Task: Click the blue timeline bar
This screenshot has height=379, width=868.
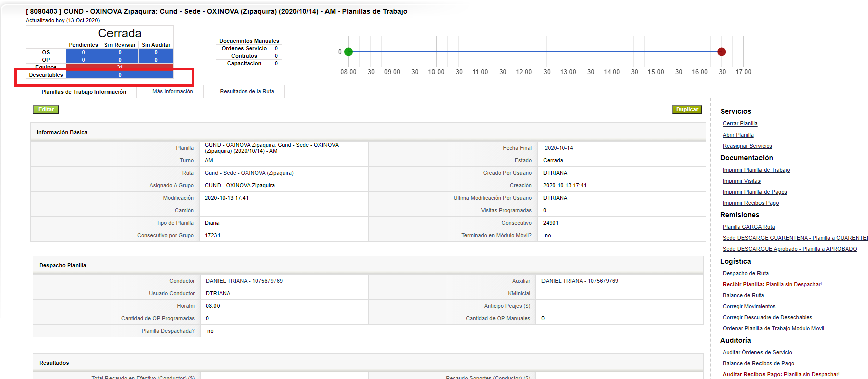Action: click(x=535, y=51)
